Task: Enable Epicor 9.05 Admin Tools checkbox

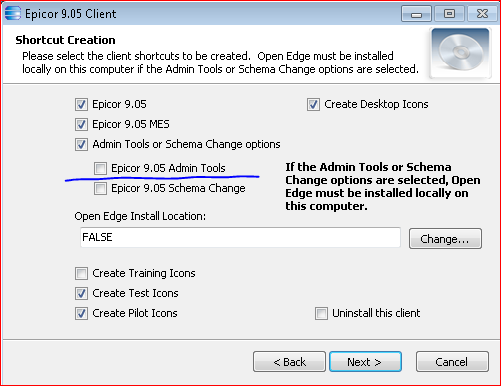Action: pyautogui.click(x=100, y=168)
